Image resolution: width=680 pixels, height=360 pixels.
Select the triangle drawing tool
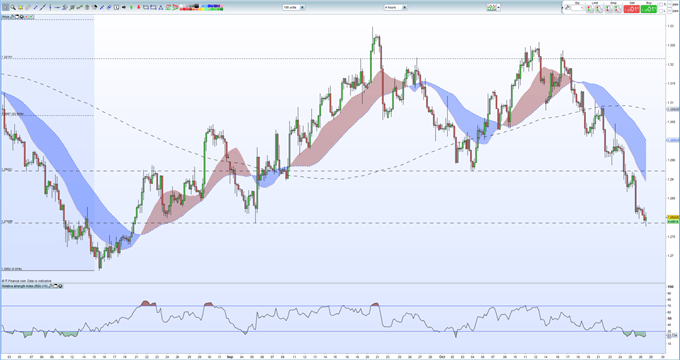tap(160, 7)
